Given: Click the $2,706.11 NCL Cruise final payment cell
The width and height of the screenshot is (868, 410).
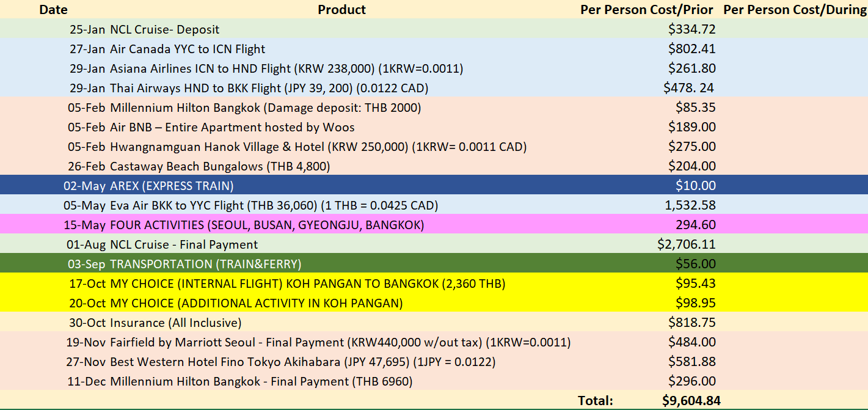Looking at the screenshot, I should tap(686, 244).
